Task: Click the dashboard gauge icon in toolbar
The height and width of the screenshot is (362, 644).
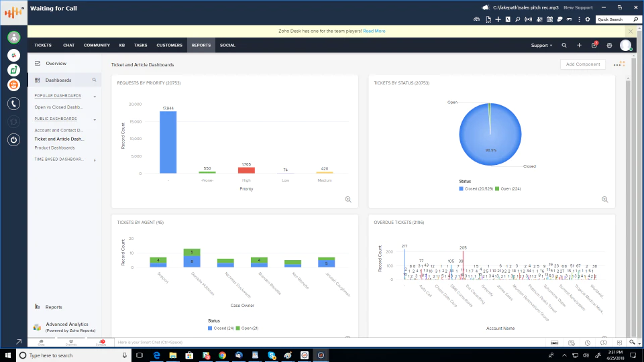Action: pyautogui.click(x=476, y=19)
